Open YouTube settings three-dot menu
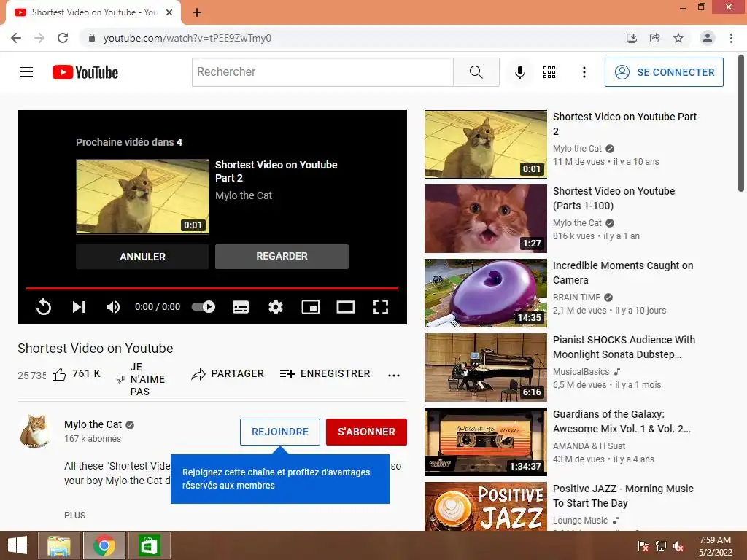 point(584,72)
